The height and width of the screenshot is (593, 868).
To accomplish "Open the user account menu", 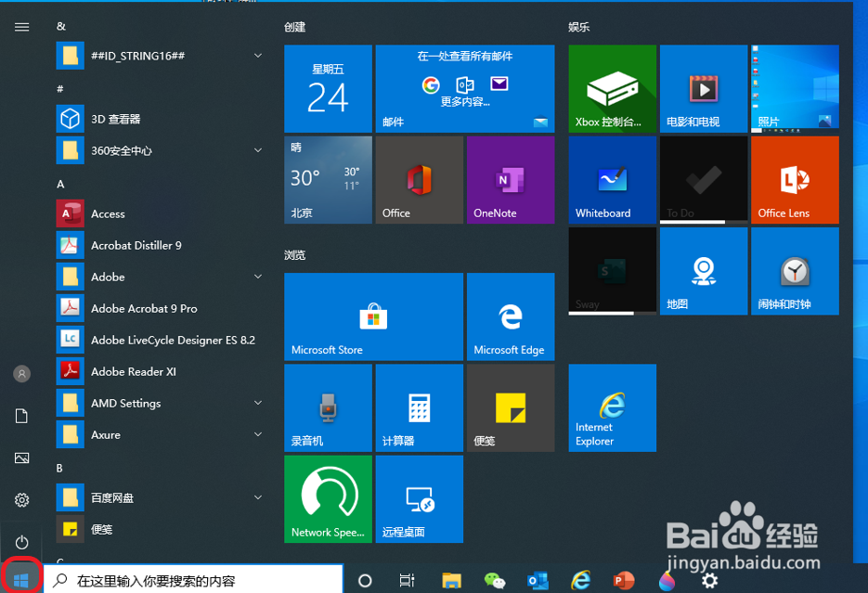I will tap(21, 374).
